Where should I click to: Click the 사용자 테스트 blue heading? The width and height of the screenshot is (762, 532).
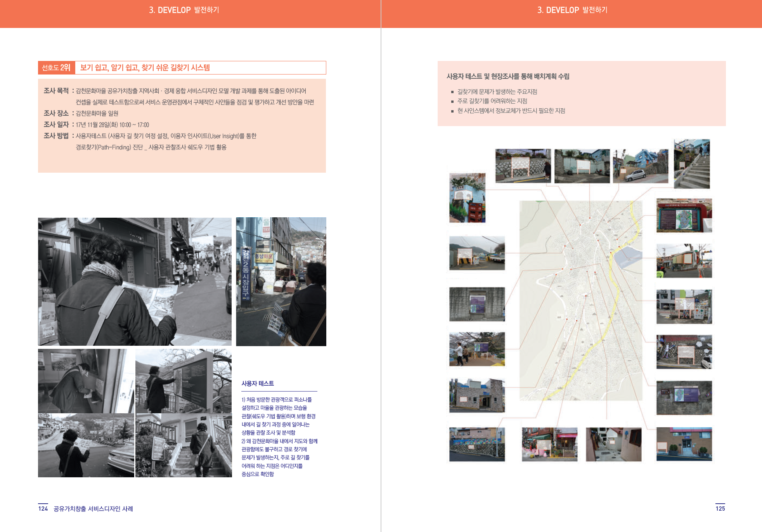258,383
